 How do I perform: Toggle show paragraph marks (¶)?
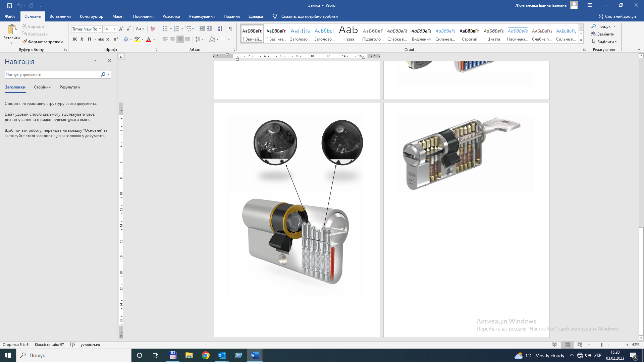pos(230,29)
